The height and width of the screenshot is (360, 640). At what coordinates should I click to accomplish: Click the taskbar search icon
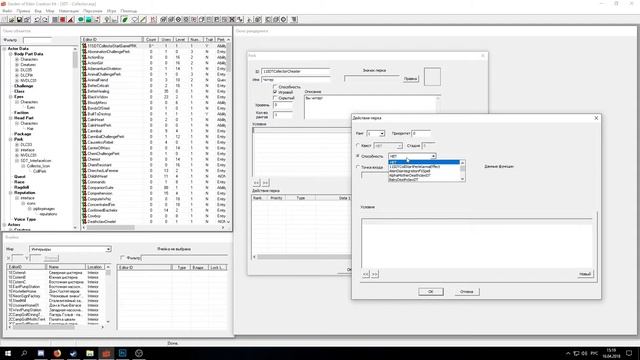24,353
